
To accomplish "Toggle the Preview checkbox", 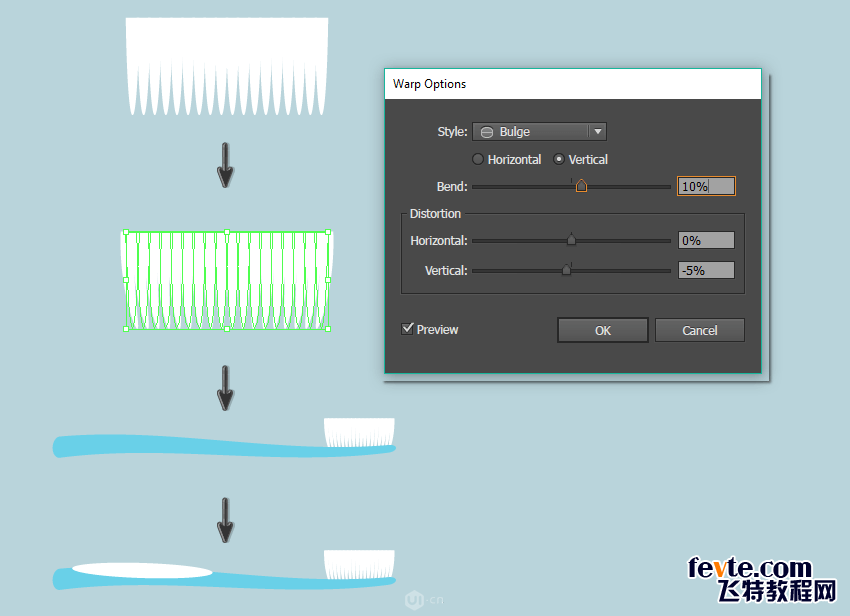I will pos(407,329).
